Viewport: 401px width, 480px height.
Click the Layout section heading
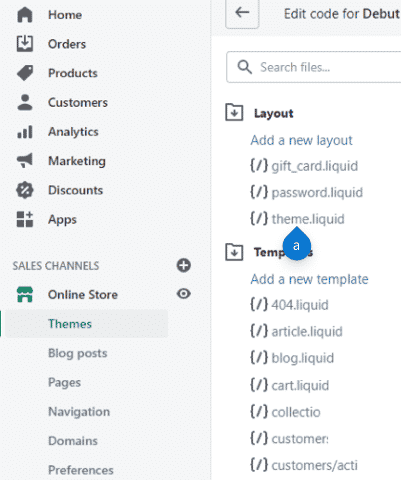pos(274,113)
